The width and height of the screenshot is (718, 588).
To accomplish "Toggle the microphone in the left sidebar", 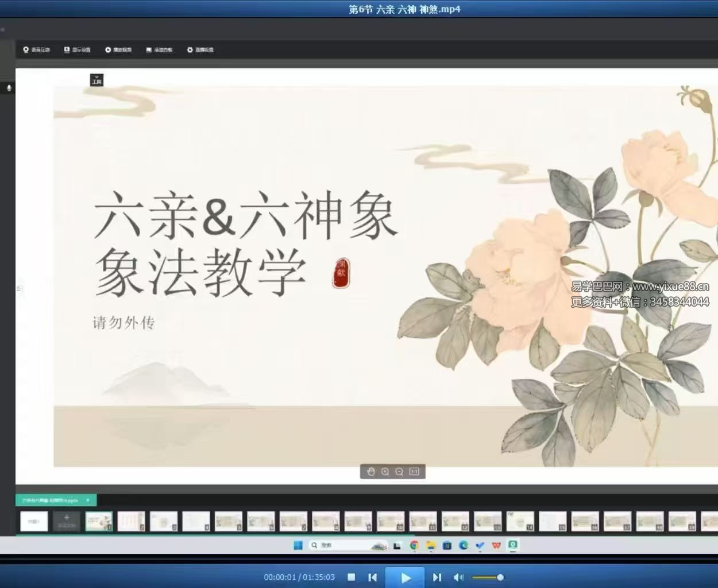I will [9, 88].
